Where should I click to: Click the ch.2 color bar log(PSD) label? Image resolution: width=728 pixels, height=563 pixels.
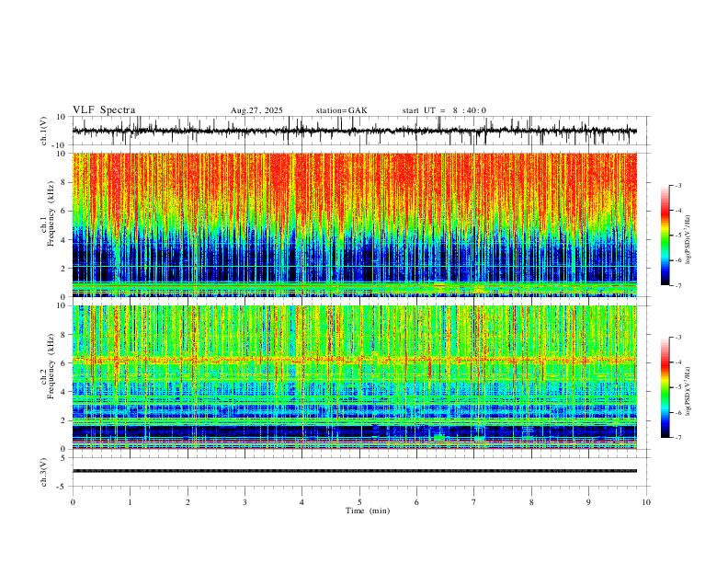click(688, 391)
